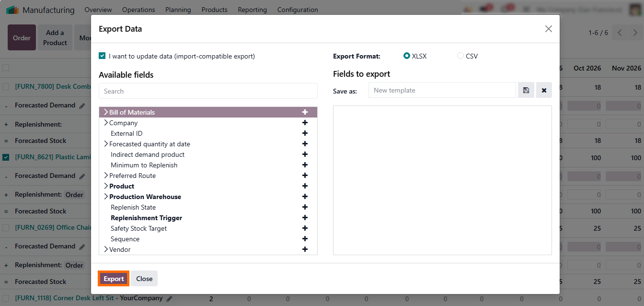
Task: Click plus icon beside Replenish State
Action: pyautogui.click(x=305, y=207)
